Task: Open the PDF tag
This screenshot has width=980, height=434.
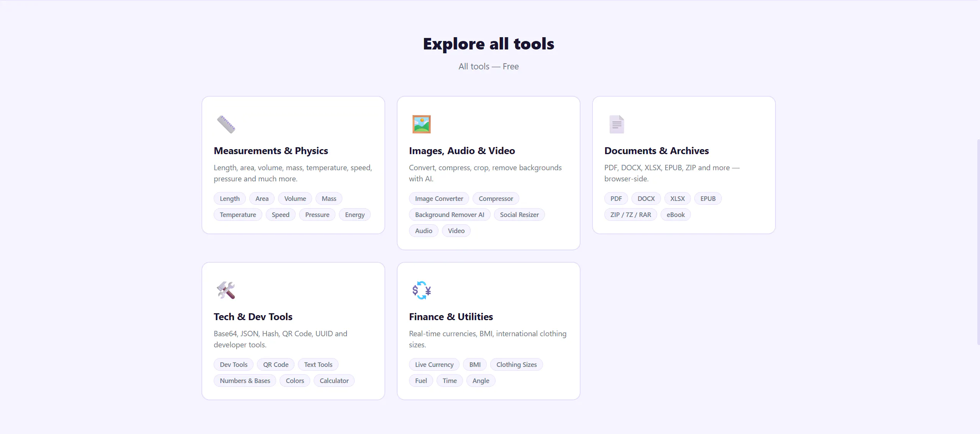Action: click(x=616, y=199)
